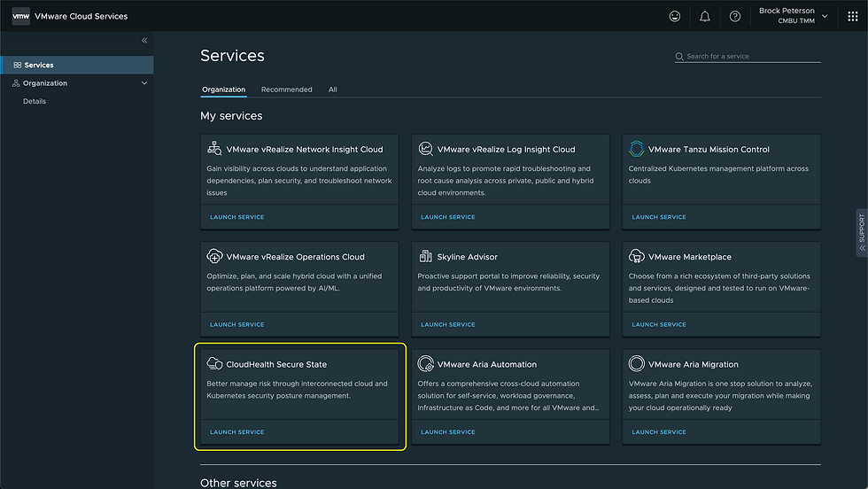Click the VMware Aria Automation icon

tap(425, 364)
